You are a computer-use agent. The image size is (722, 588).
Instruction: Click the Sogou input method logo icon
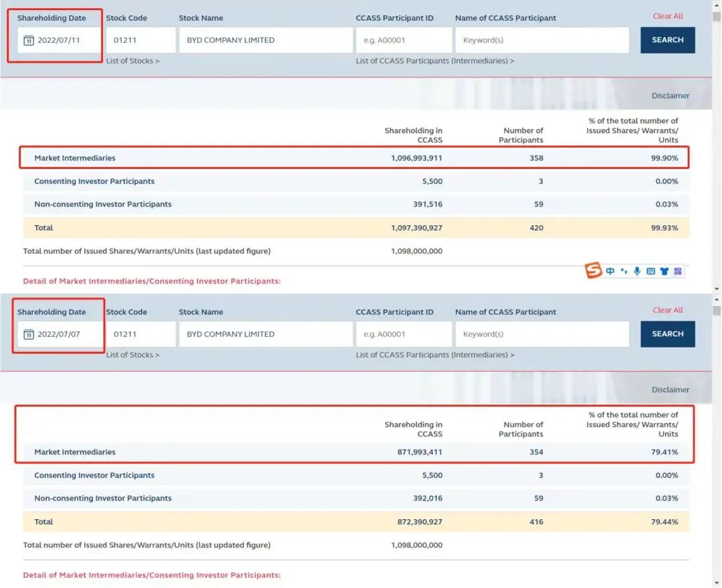click(x=594, y=271)
